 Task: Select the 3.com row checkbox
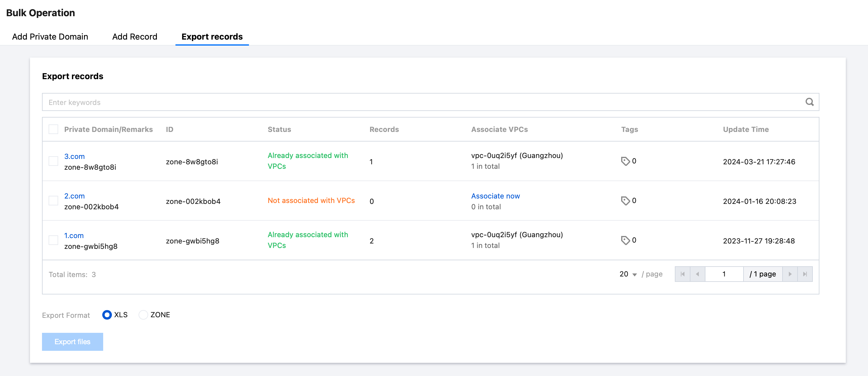click(x=53, y=161)
